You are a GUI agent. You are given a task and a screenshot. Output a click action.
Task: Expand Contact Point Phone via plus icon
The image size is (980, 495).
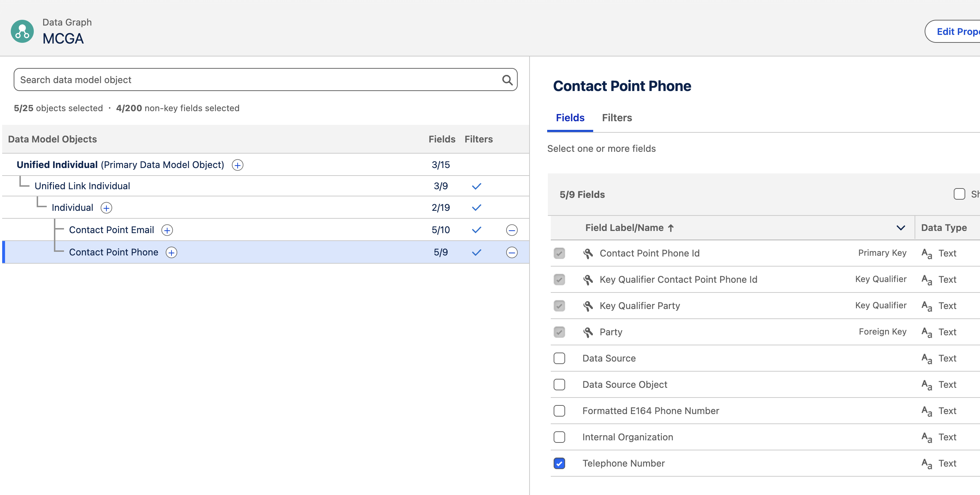[x=171, y=253]
